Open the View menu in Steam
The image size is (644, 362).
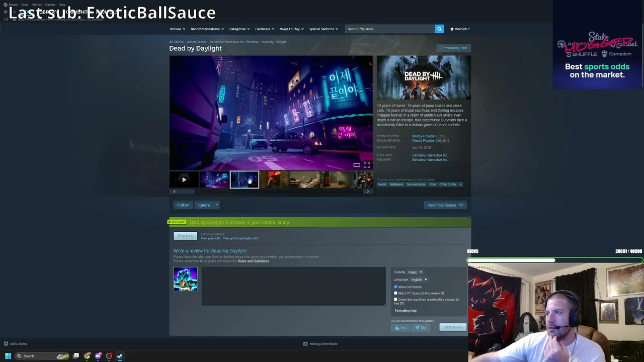click(x=25, y=5)
